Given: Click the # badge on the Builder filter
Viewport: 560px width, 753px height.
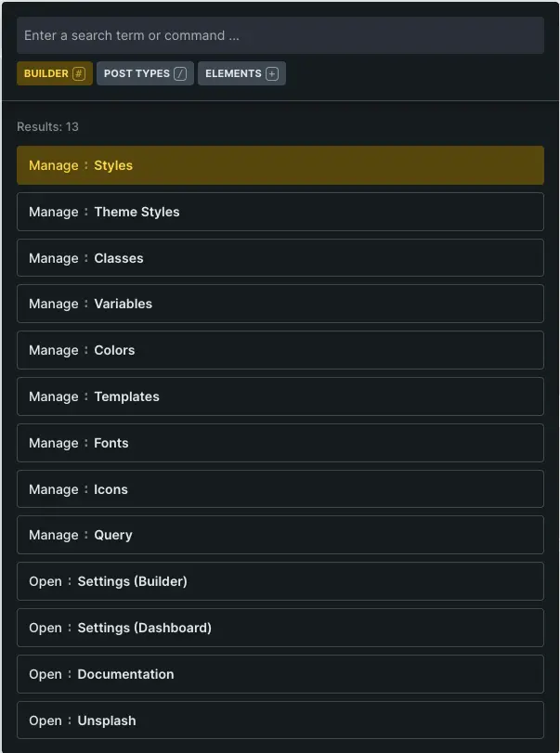Looking at the screenshot, I should pos(79,72).
